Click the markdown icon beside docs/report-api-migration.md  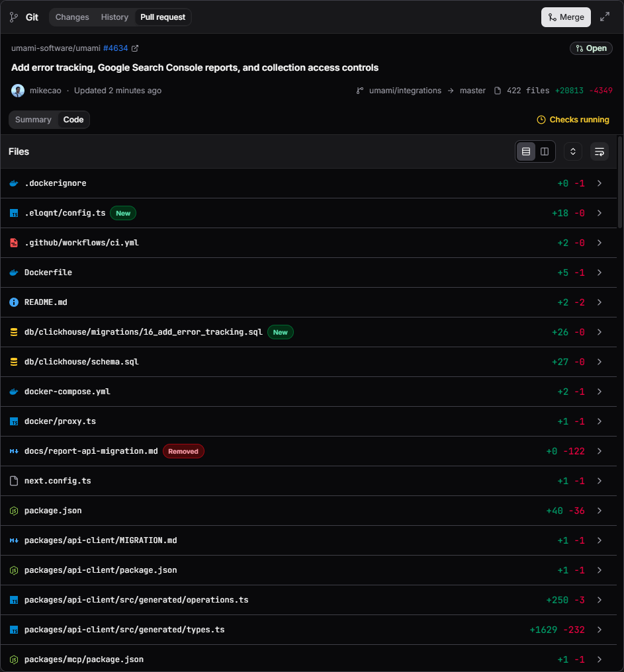coord(14,451)
